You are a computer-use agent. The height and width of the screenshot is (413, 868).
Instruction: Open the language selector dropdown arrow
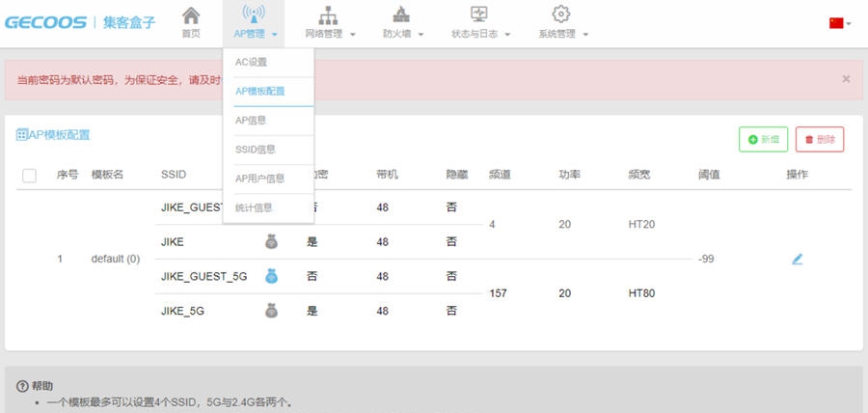[849, 24]
